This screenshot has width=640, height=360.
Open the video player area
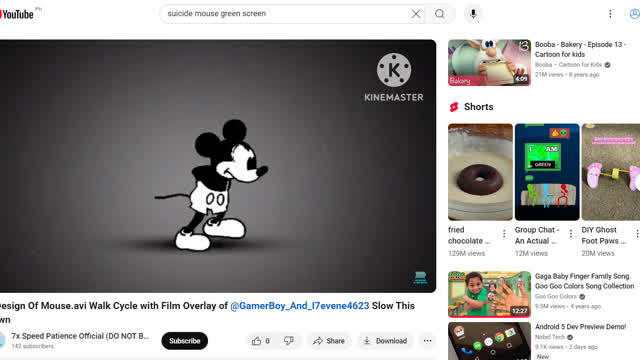pos(218,166)
